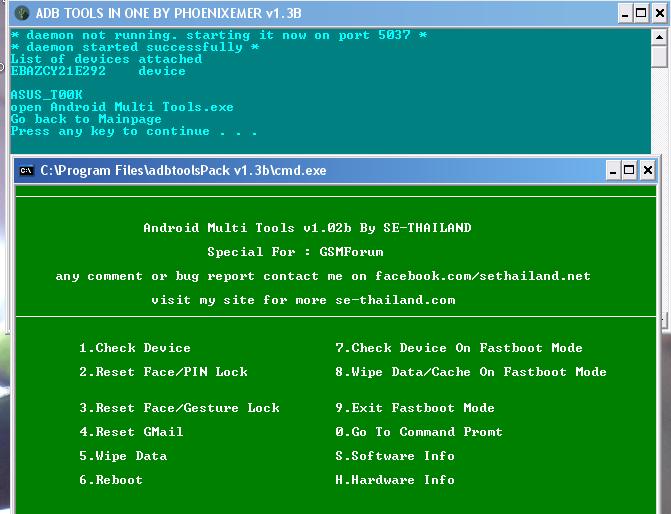Click '2.Reset Face/PIN Lock' menu line
This screenshot has height=514, width=671.
tap(163, 371)
